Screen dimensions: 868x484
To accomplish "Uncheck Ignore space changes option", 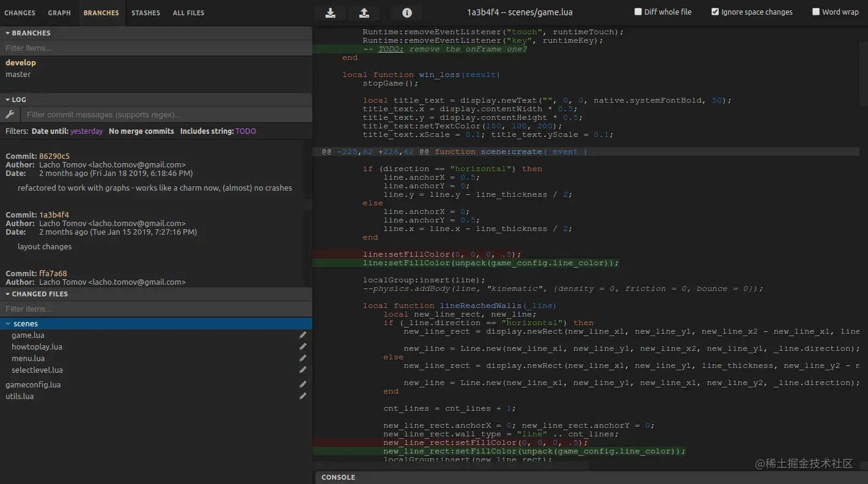I will pos(715,12).
